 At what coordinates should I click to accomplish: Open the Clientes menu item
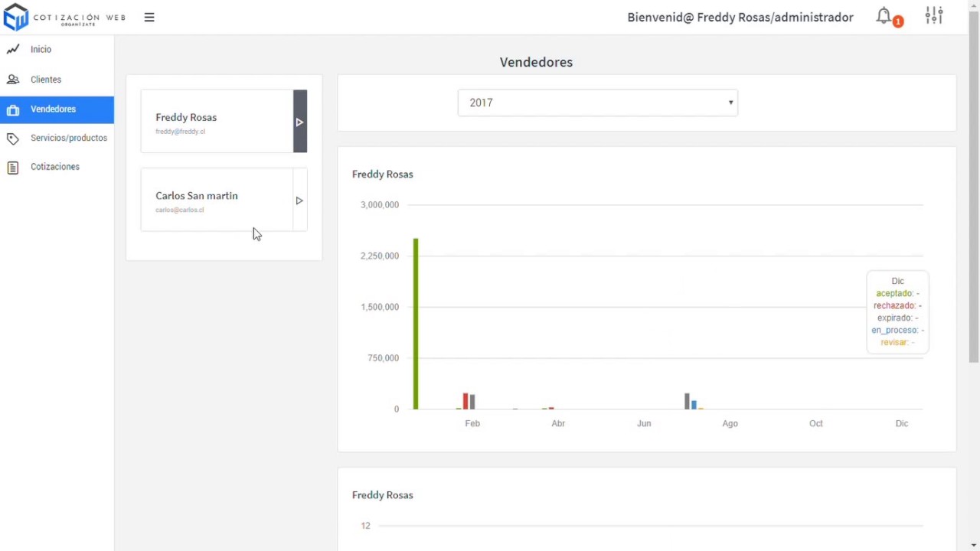pyautogui.click(x=46, y=80)
